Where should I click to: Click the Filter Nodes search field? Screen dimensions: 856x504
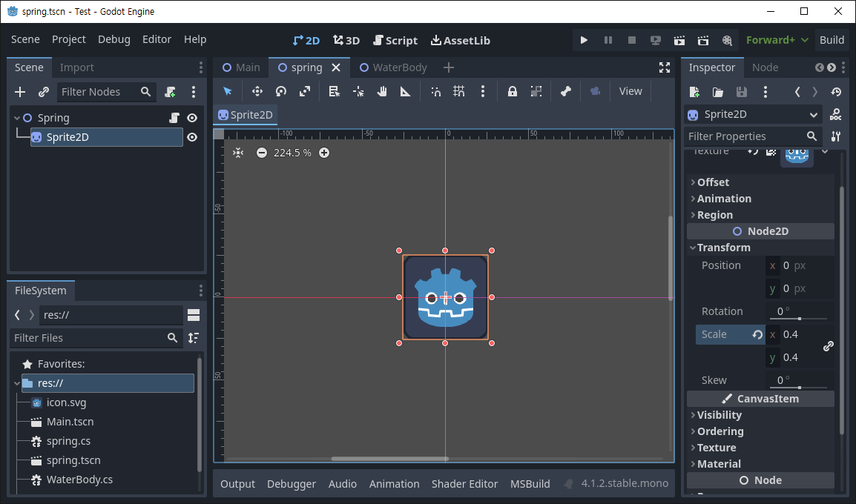107,92
